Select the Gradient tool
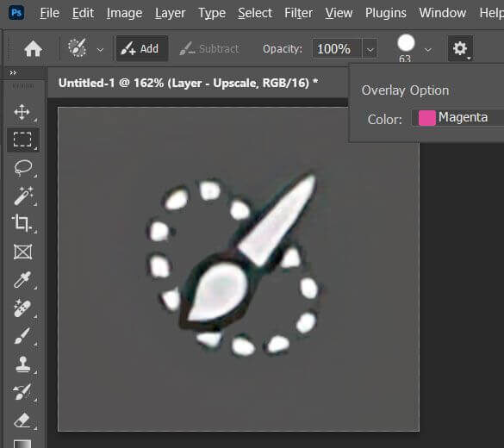504x448 pixels. pyautogui.click(x=22, y=444)
